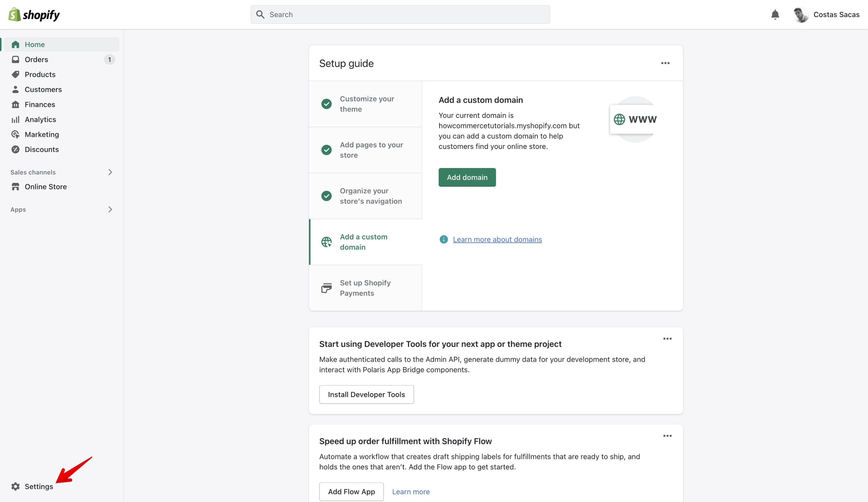
Task: Expand the Sales channels section
Action: (110, 172)
